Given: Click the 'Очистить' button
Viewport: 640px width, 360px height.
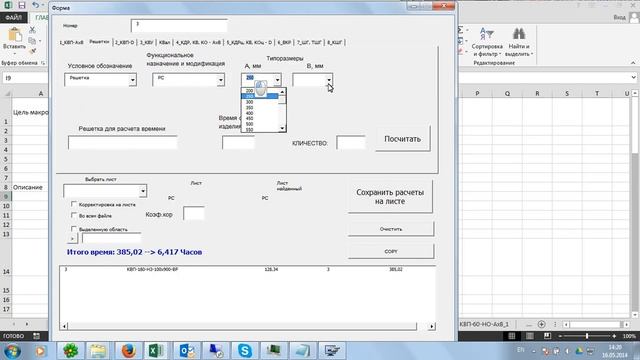Looking at the screenshot, I should tap(391, 229).
